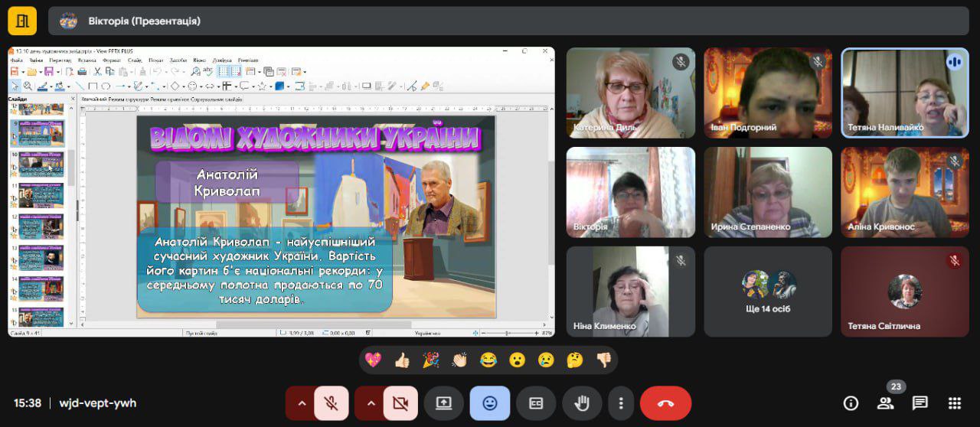The width and height of the screenshot is (980, 427).
Task: Click the red leave call button
Action: (x=665, y=403)
